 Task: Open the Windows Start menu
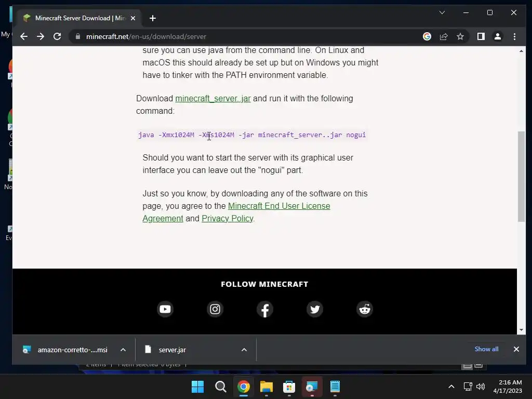point(197,387)
